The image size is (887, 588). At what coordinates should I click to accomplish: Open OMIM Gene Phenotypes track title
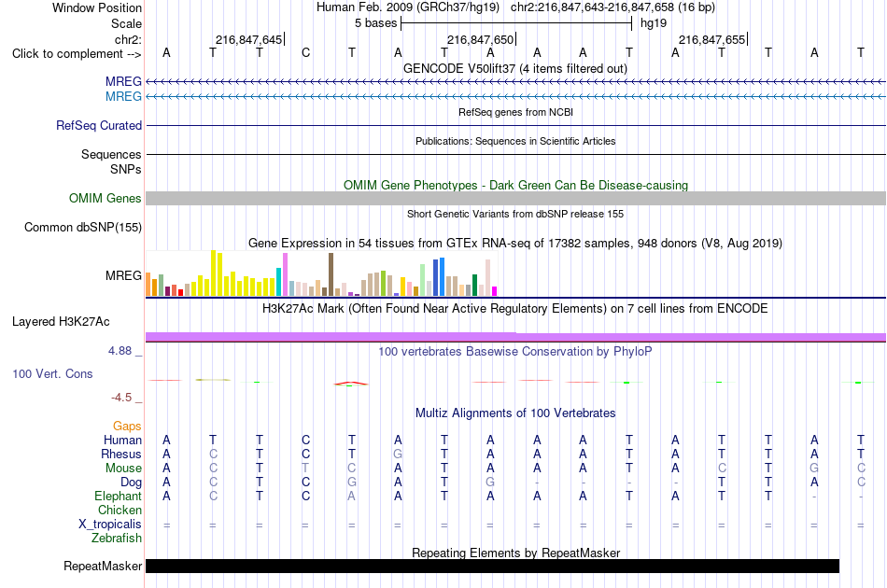(x=515, y=185)
